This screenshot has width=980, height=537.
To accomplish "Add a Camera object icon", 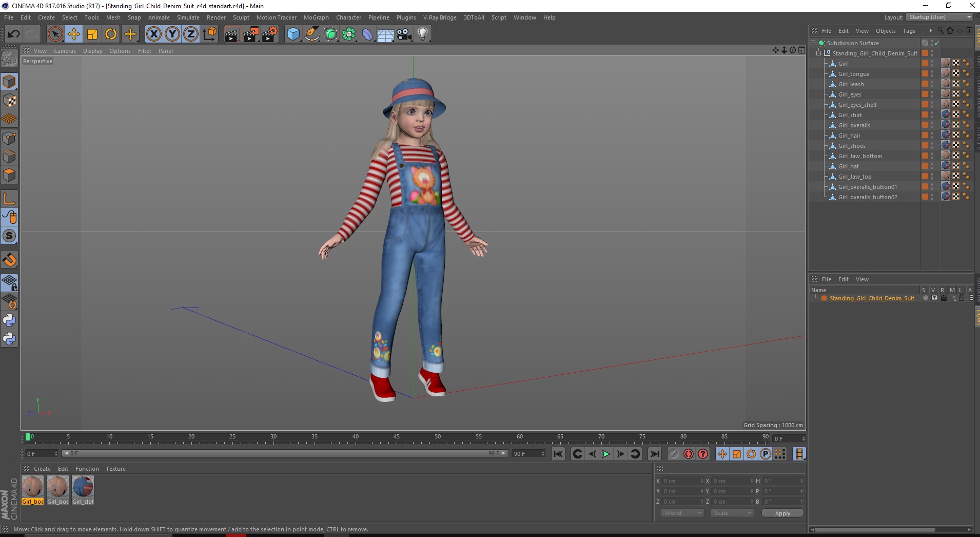I will 404,34.
